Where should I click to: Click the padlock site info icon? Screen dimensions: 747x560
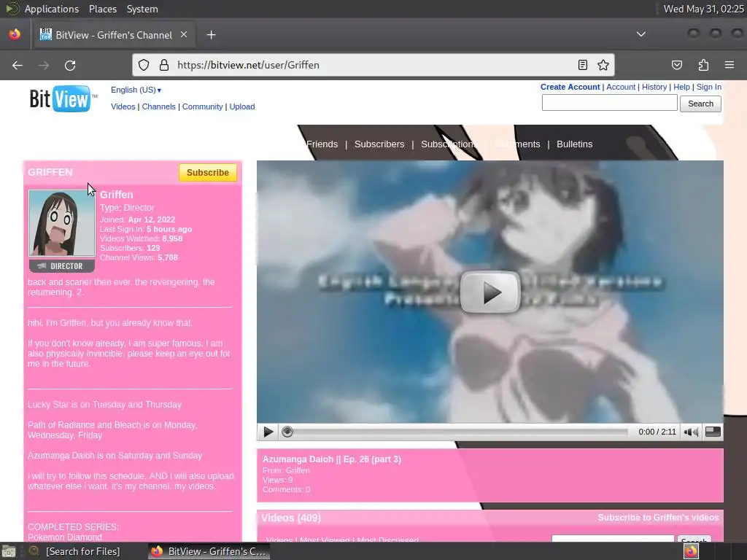(x=164, y=65)
